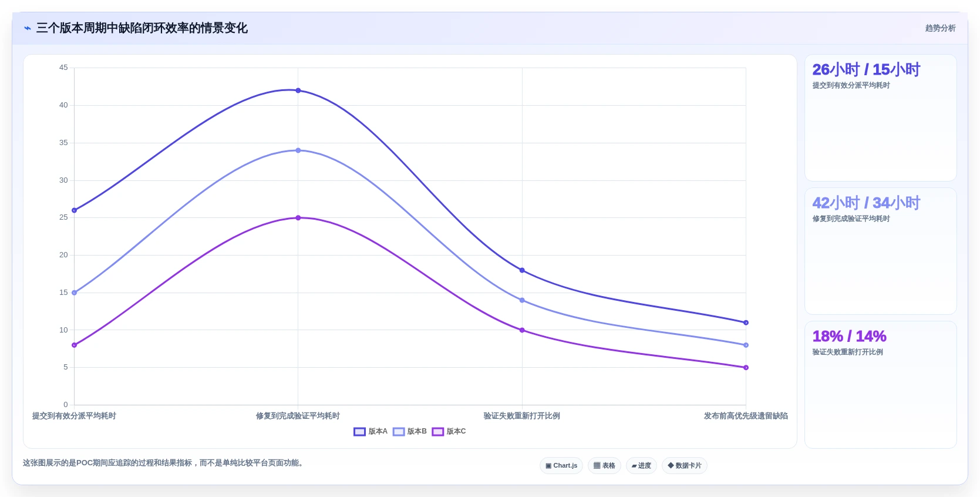Click the 趋势分析 label in header
The image size is (980, 497).
(x=940, y=28)
